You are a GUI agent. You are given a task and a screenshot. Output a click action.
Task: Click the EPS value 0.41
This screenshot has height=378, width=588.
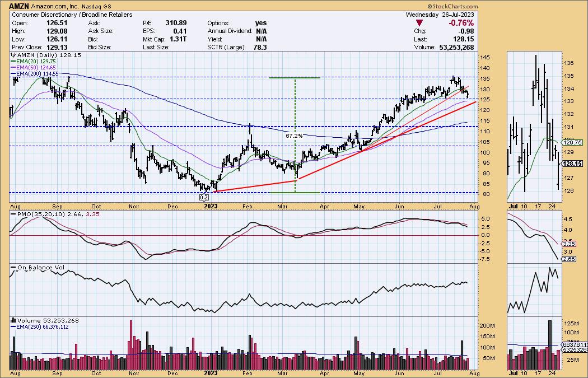[180, 31]
